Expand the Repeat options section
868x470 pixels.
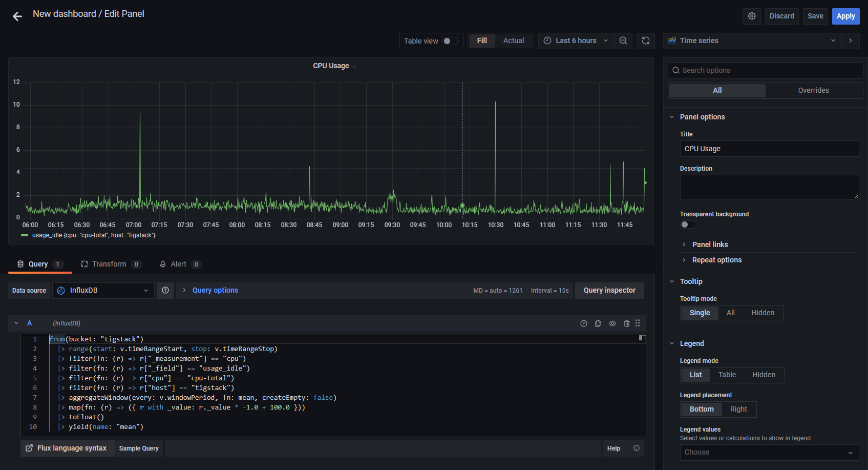click(x=716, y=260)
